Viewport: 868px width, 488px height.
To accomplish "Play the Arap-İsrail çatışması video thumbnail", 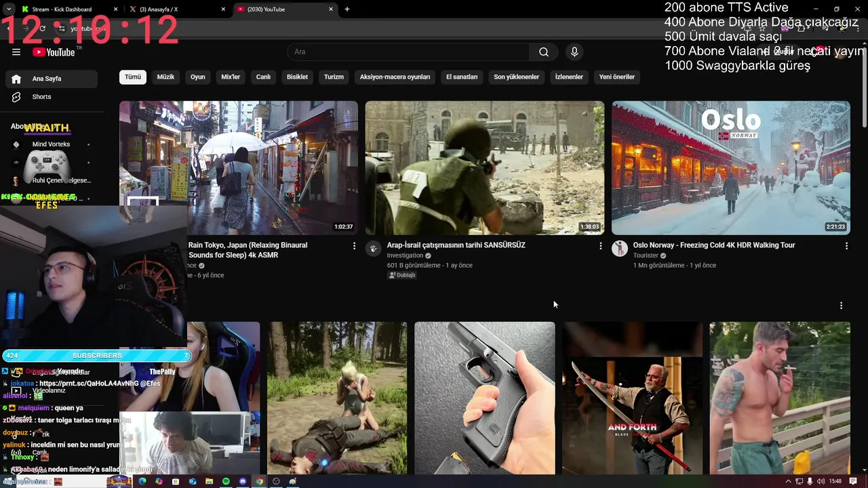I will pyautogui.click(x=485, y=168).
